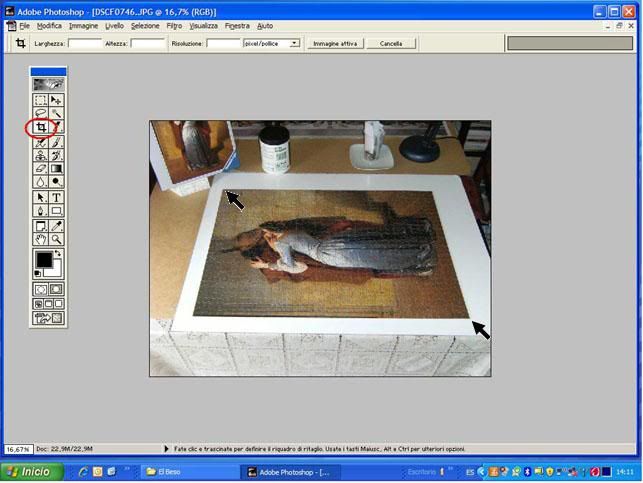
Task: Swap foreground and background colors
Action: pyautogui.click(x=58, y=253)
